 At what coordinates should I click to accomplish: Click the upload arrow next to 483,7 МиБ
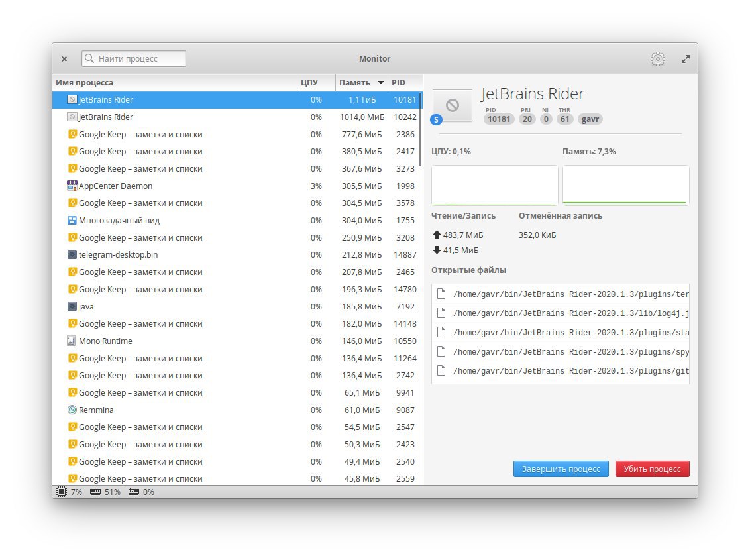coord(436,235)
